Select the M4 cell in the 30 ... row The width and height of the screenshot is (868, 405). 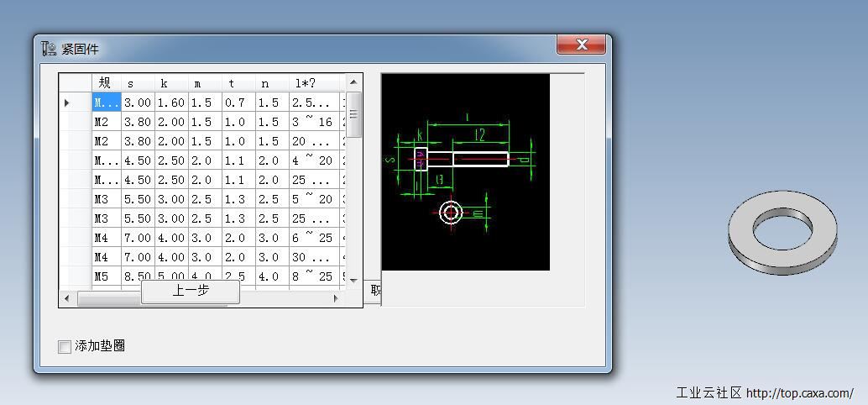pos(107,258)
